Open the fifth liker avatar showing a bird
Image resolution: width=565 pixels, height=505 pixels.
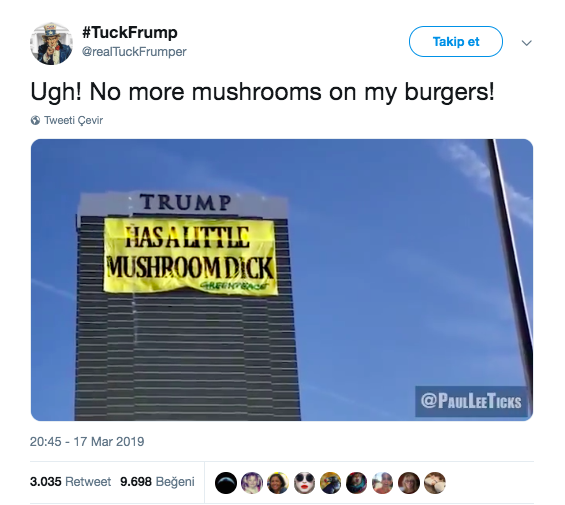[x=330, y=483]
